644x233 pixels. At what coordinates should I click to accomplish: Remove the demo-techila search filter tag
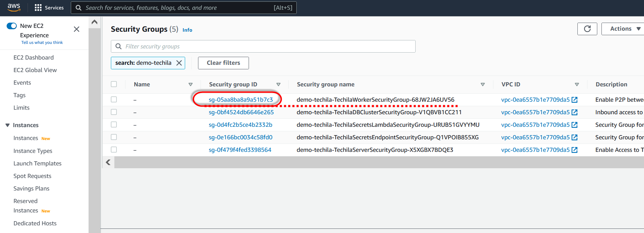[x=179, y=63]
